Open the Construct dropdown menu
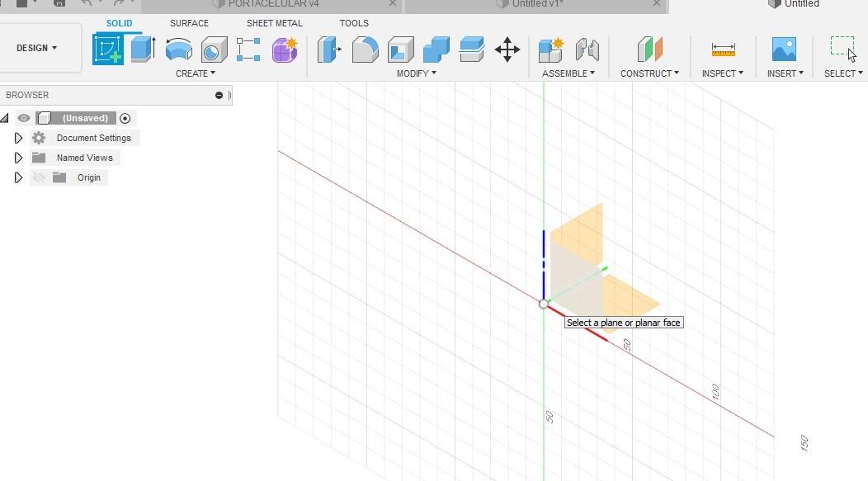Viewport: 868px width, 481px height. 649,73
